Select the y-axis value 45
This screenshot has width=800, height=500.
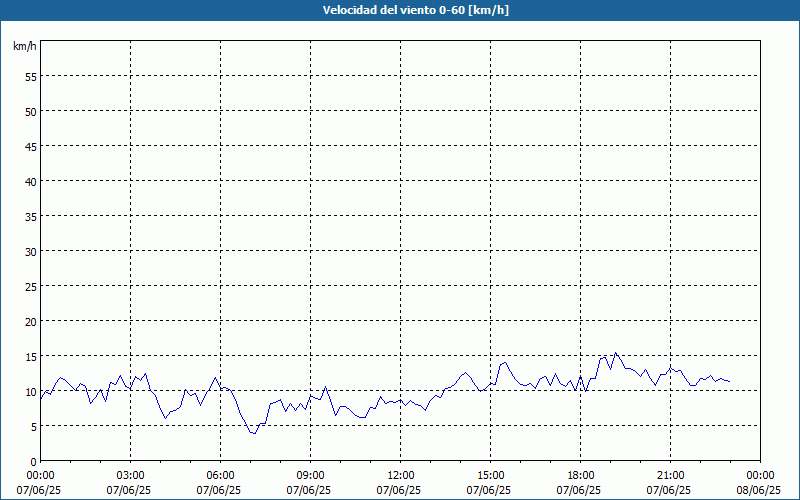pyautogui.click(x=31, y=146)
